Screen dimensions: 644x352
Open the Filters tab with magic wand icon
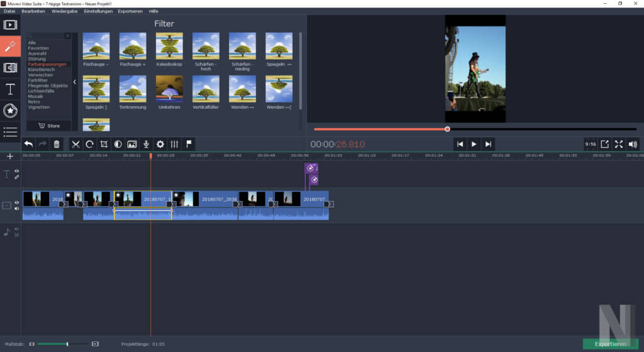[10, 46]
